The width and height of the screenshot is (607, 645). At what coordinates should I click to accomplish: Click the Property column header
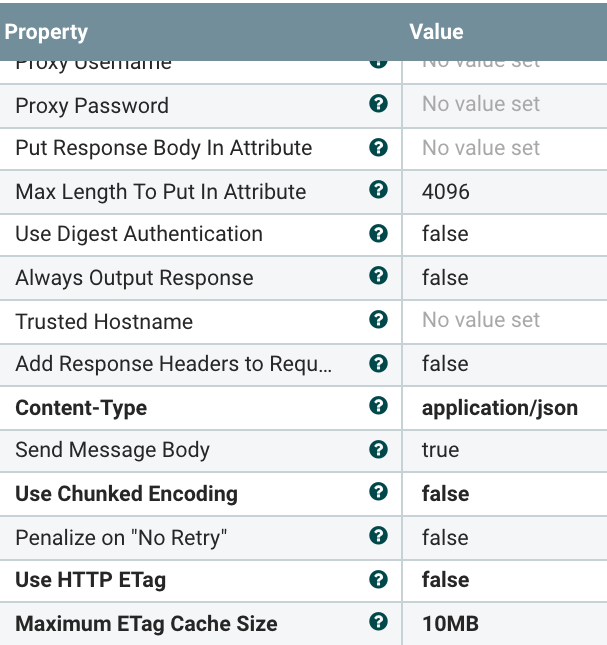[x=46, y=32]
